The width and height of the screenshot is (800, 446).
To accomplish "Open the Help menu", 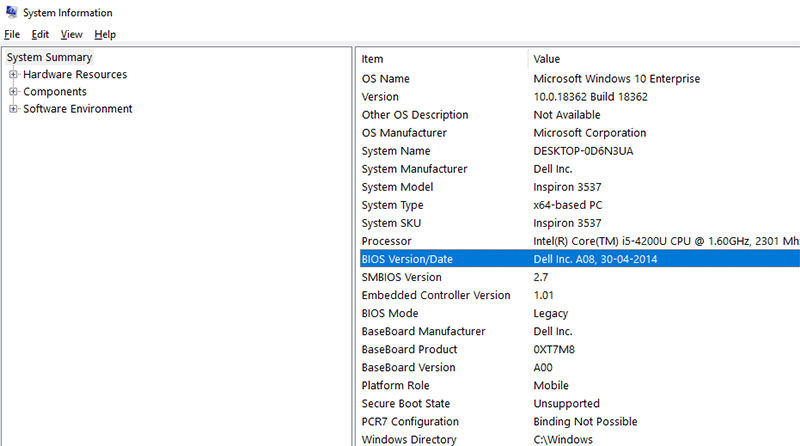I will tap(105, 34).
